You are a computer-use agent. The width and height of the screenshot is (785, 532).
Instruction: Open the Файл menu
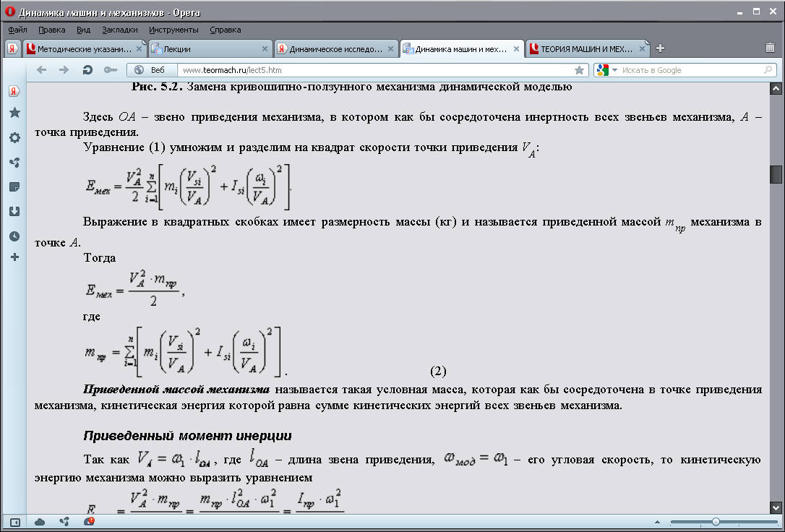click(17, 30)
